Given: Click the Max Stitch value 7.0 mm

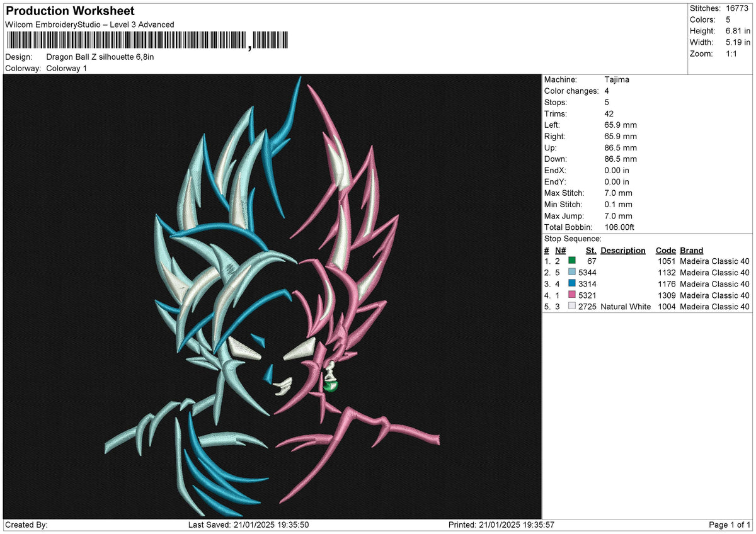Looking at the screenshot, I should click(618, 193).
